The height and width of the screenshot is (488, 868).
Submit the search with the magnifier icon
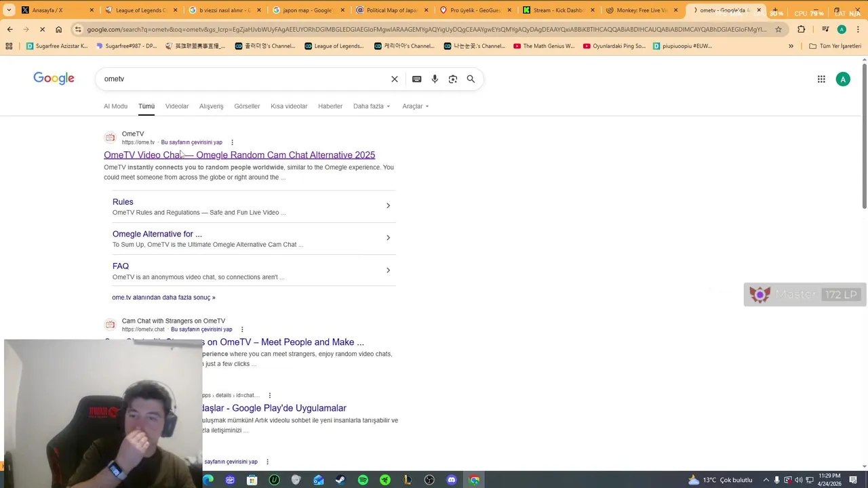click(471, 79)
